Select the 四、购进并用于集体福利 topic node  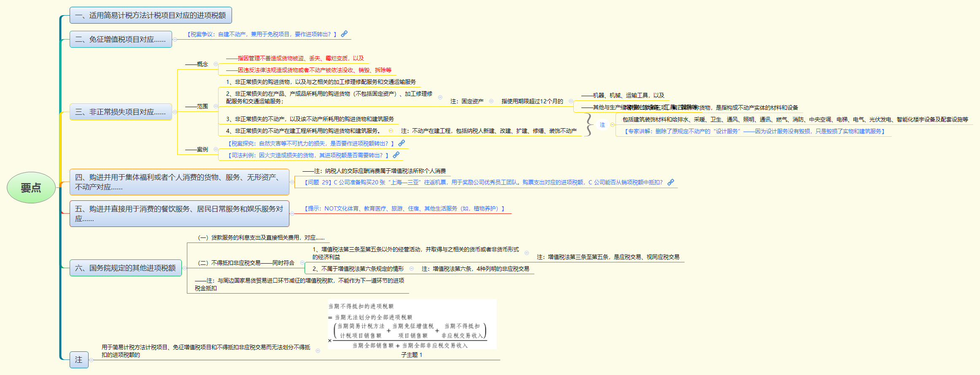pos(179,182)
